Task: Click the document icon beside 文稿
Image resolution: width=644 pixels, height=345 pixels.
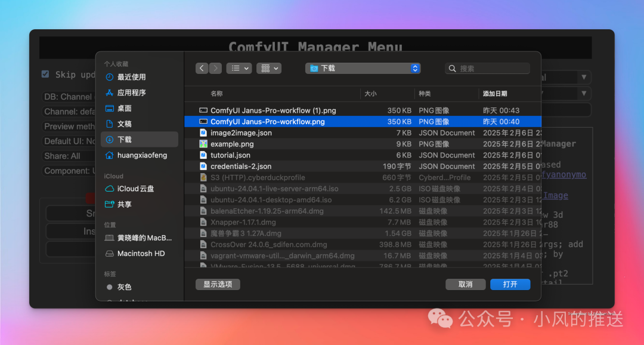Action: [x=109, y=124]
